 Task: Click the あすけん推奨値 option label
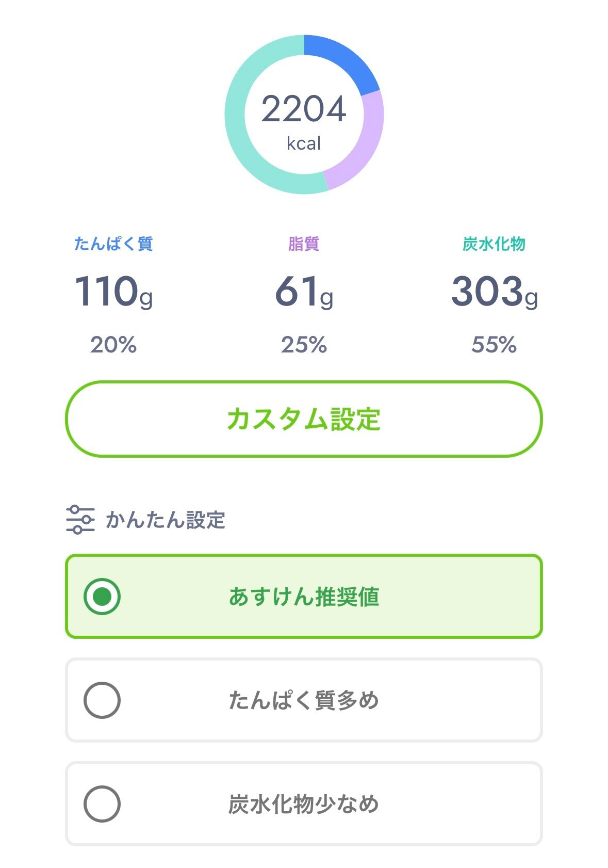[x=304, y=597]
